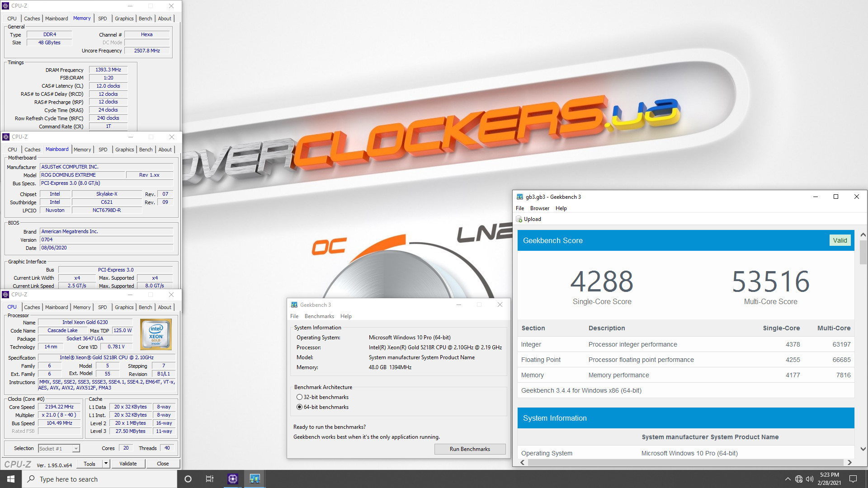The image size is (868, 488).
Task: Click the horizontal scrollbar track in Geekbench
Action: coord(685,462)
